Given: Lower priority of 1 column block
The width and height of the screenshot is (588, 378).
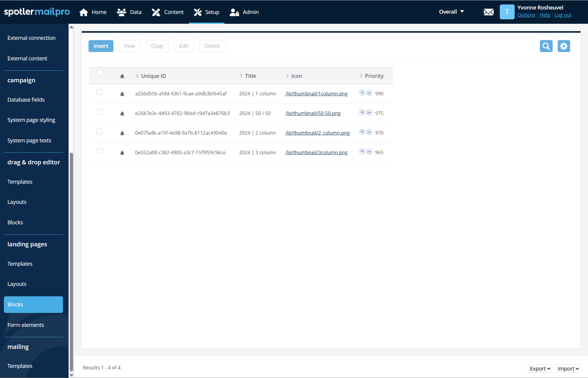Looking at the screenshot, I should (369, 93).
